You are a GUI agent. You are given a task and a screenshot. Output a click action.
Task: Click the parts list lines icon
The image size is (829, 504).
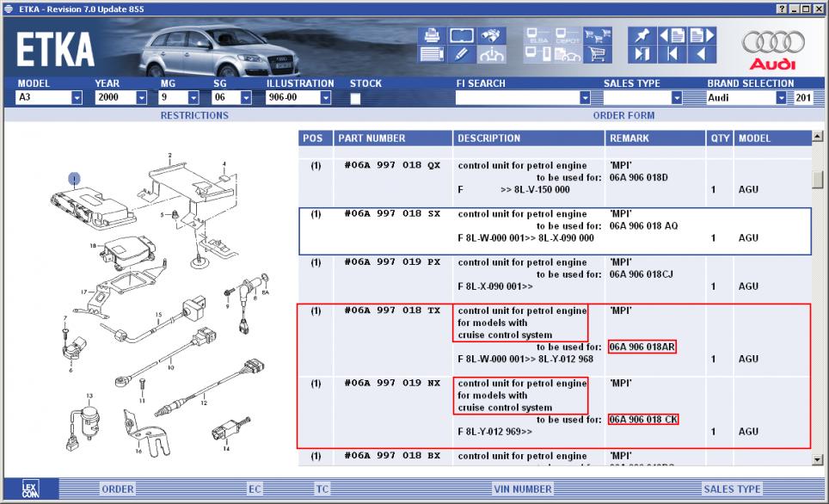pyautogui.click(x=432, y=54)
